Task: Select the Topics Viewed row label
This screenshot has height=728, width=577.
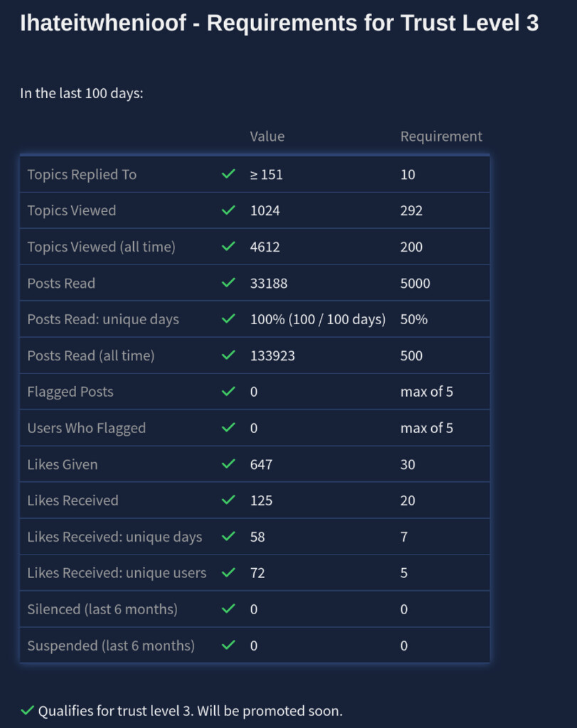Action: (71, 210)
